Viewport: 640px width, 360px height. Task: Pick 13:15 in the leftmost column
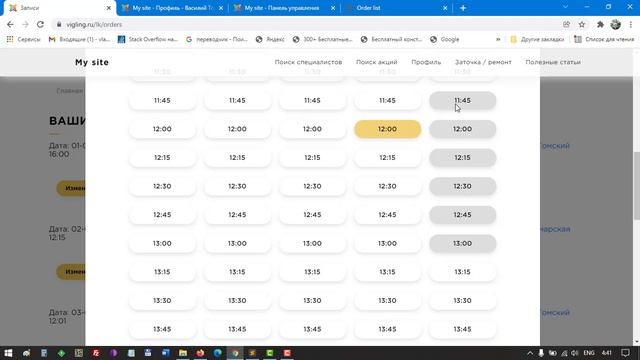[162, 272]
